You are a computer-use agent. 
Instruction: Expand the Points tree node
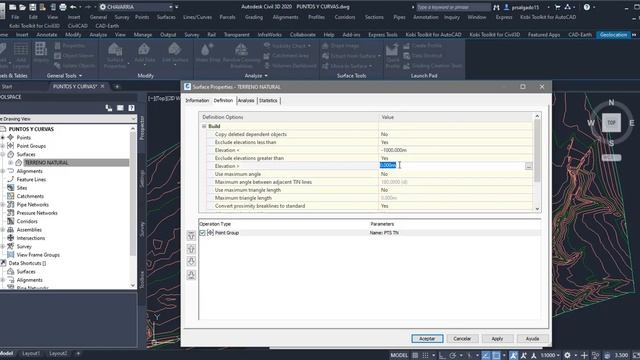coord(3,138)
